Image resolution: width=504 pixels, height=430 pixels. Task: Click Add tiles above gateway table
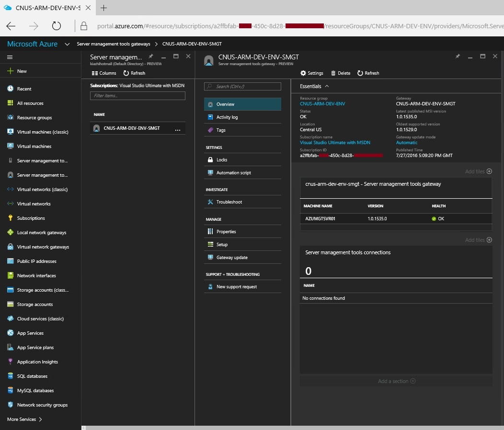point(478,171)
